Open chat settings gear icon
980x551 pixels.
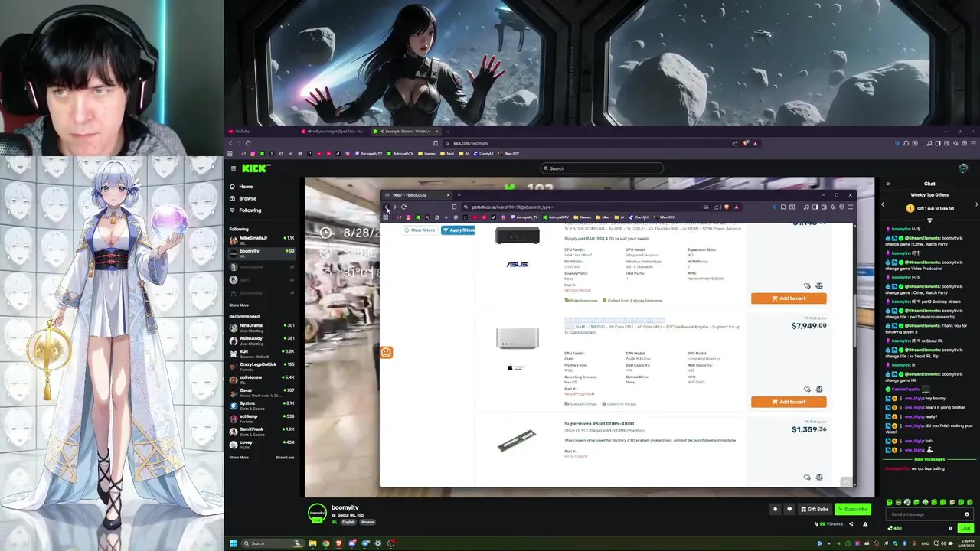click(x=951, y=528)
